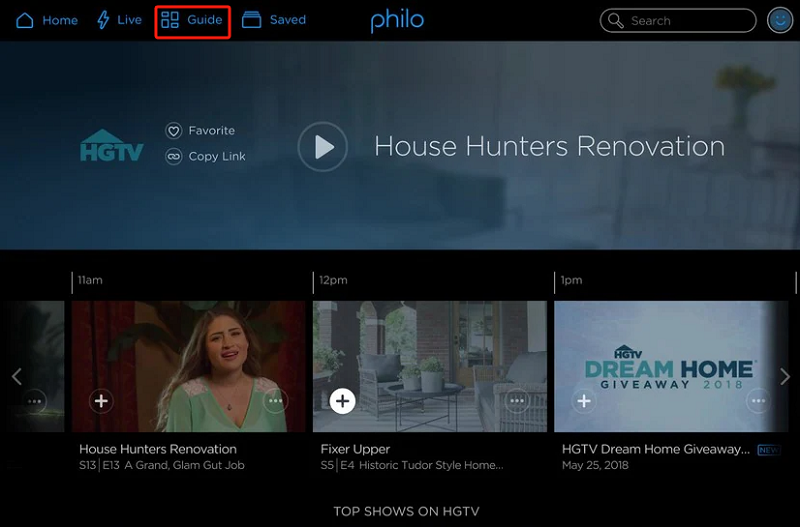The width and height of the screenshot is (800, 527).
Task: Switch to the Live tab
Action: pos(119,20)
